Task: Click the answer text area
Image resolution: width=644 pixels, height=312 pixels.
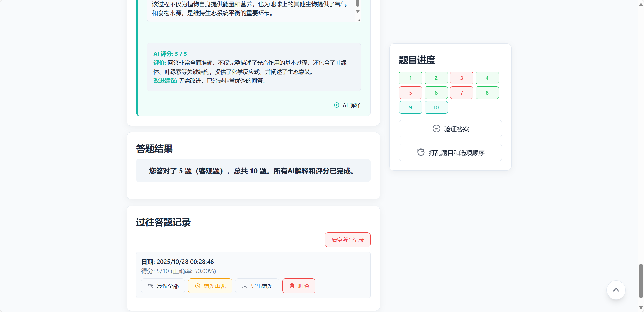Action: [x=248, y=9]
